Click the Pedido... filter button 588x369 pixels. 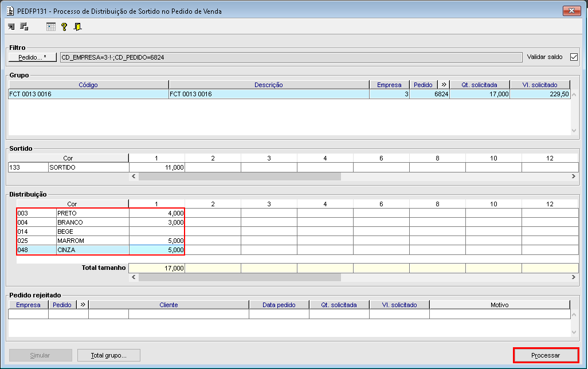coord(33,57)
